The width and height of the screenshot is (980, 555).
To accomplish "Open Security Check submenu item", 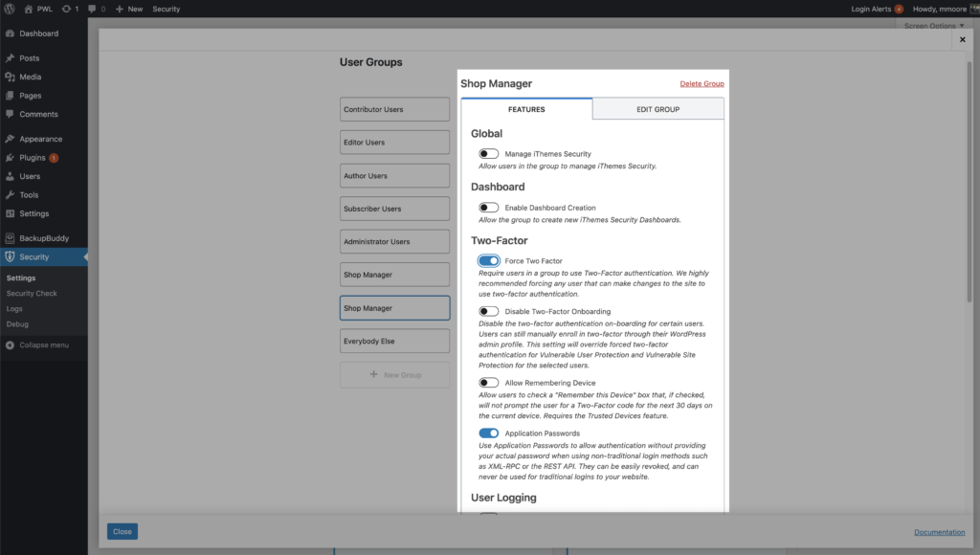I will (x=32, y=293).
